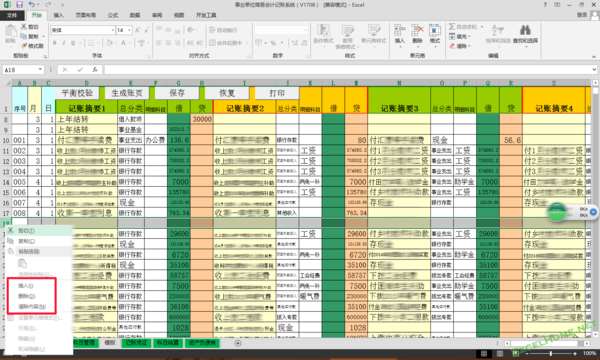
Task: Toggle Bold formatting button
Action: click(54, 43)
